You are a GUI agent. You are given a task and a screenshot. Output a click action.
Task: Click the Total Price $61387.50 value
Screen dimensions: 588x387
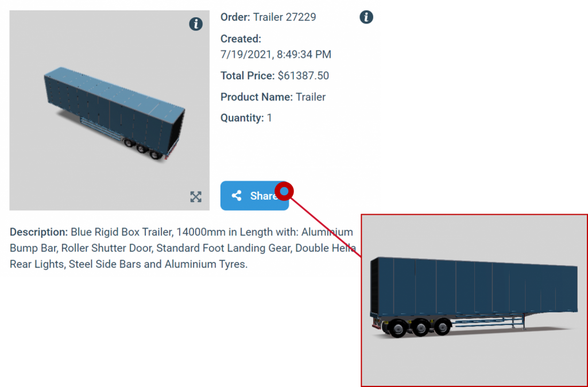click(303, 76)
